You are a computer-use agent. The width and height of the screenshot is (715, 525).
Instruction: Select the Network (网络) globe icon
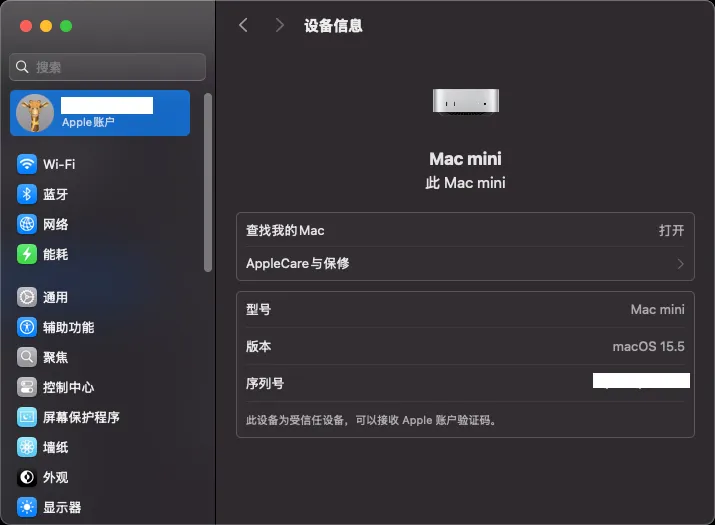pyautogui.click(x=27, y=224)
